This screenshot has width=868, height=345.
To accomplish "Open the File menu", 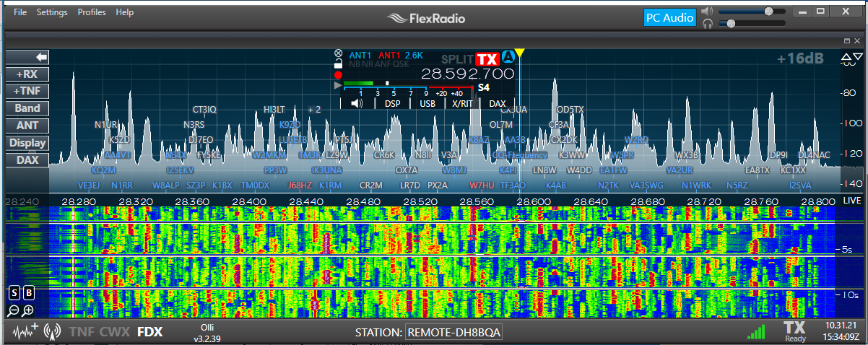I will tap(20, 12).
